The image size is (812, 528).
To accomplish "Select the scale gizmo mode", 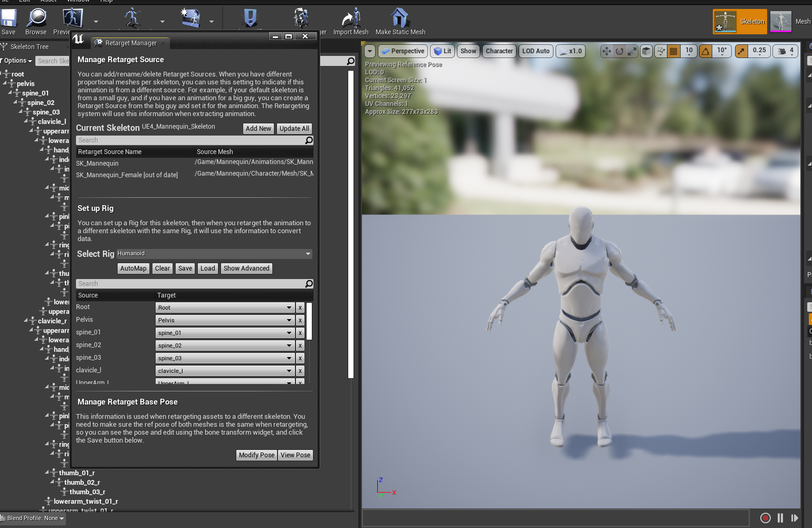I will coord(632,51).
